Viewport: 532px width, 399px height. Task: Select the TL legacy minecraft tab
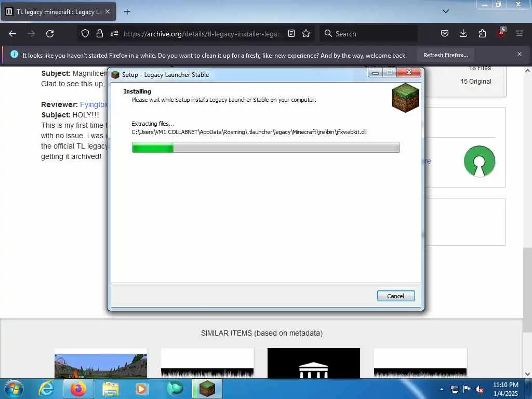[x=58, y=12]
